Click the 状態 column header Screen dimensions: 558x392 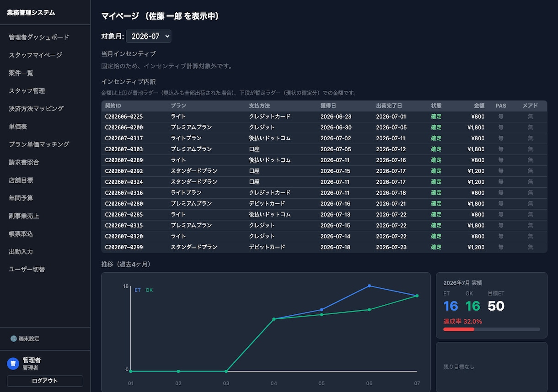436,106
